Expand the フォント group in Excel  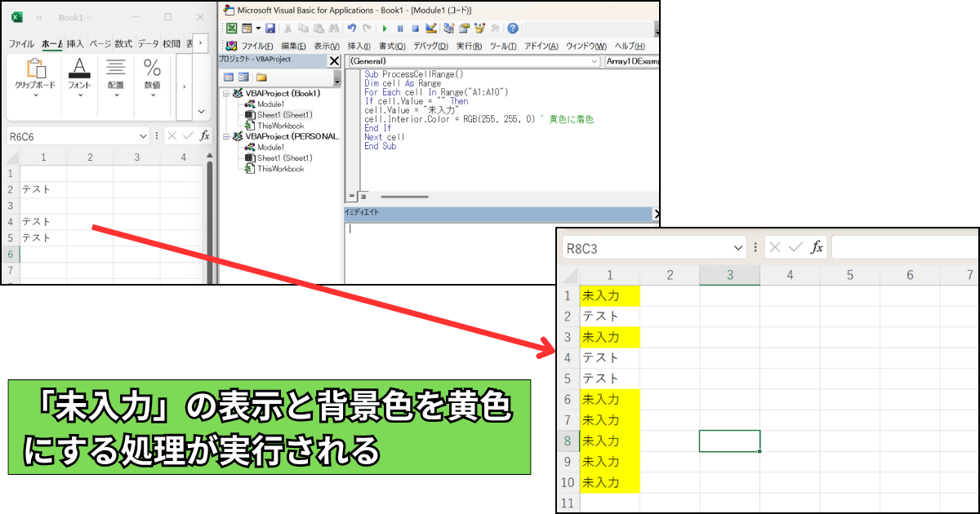(x=79, y=95)
